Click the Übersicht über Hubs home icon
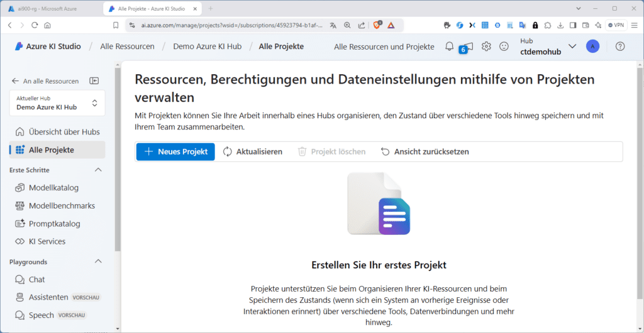The height and width of the screenshot is (333, 644). coord(19,132)
